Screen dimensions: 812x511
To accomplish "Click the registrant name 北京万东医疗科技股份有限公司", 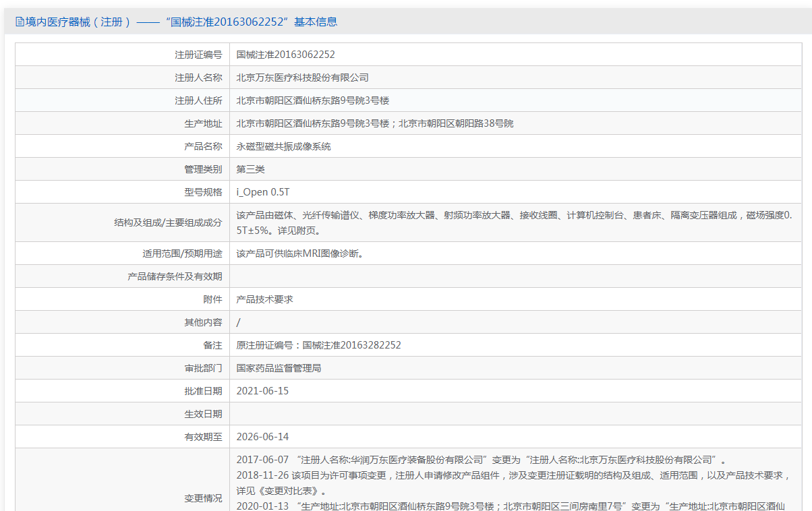I will click(x=302, y=78).
